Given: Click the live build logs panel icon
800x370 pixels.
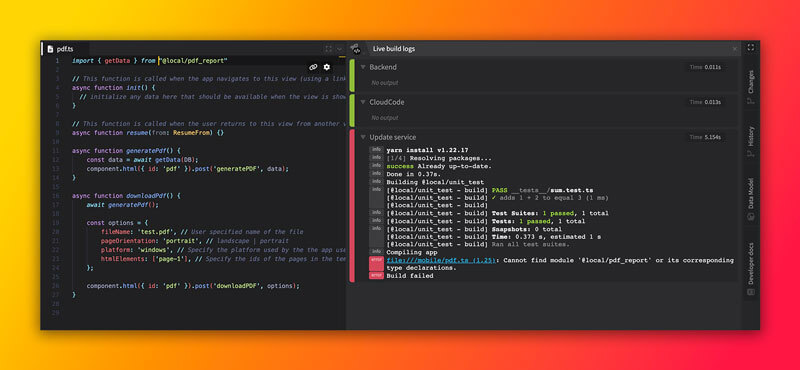Looking at the screenshot, I should (355, 48).
